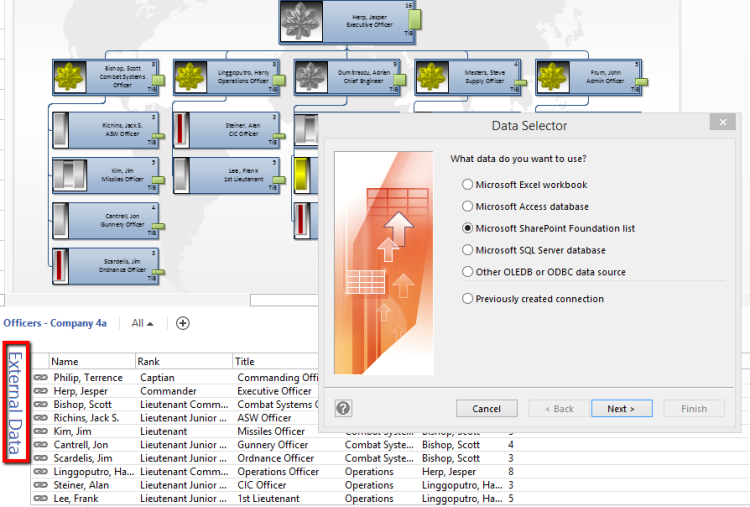
Task: Click link icon for Kim, Jim row
Action: pyautogui.click(x=41, y=431)
